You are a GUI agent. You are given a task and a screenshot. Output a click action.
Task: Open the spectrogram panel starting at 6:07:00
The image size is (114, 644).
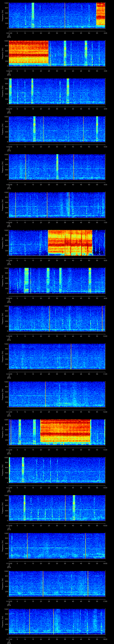(x=57, y=243)
